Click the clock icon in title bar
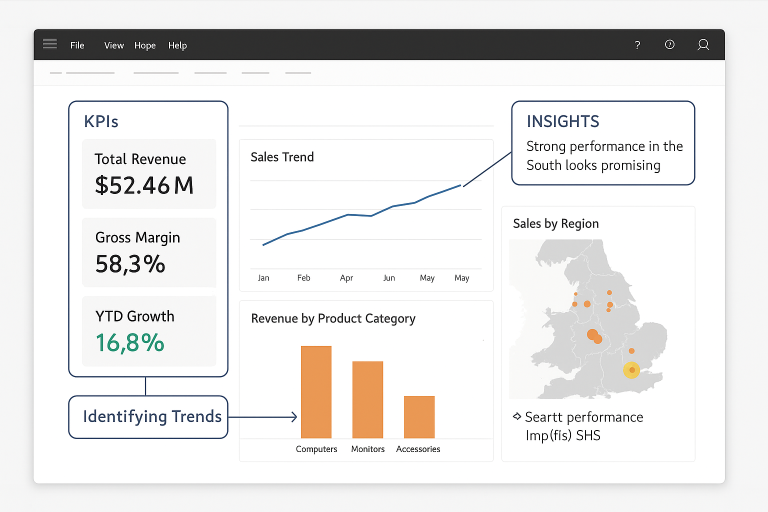 (x=670, y=45)
